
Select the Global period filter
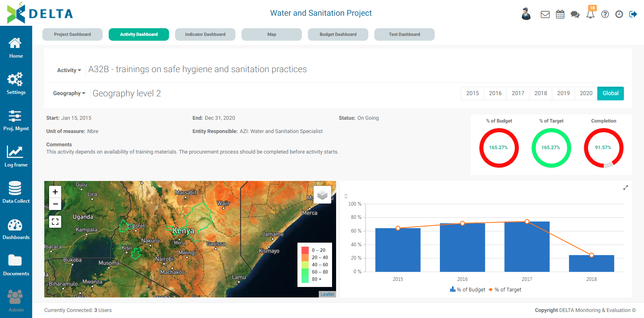point(611,94)
